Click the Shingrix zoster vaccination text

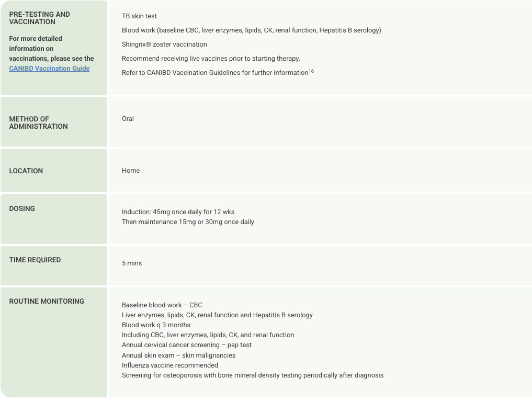coord(164,45)
